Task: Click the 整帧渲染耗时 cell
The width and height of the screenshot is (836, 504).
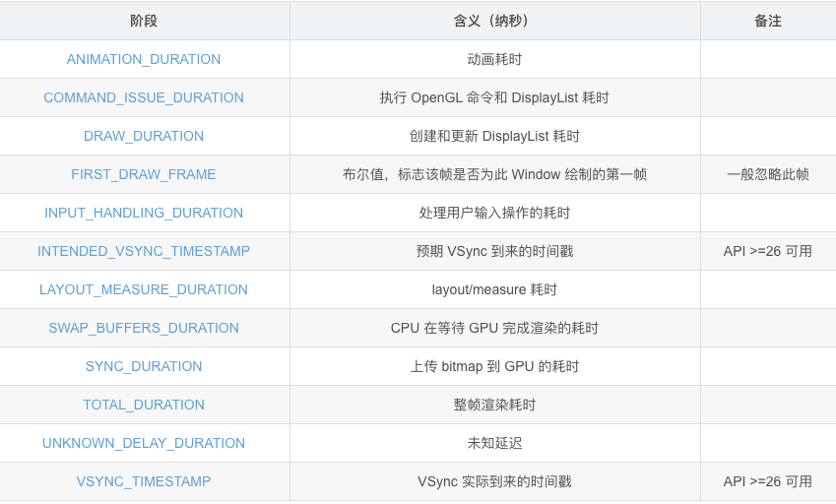Action: (x=494, y=405)
